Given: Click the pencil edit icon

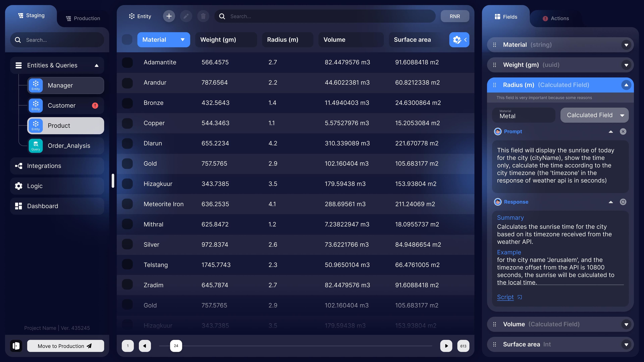Looking at the screenshot, I should [186, 16].
